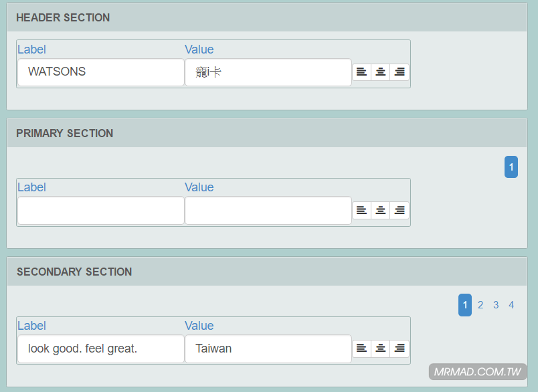Click the Taiwan value input field
Screen dimensions: 538x392
(x=268, y=349)
